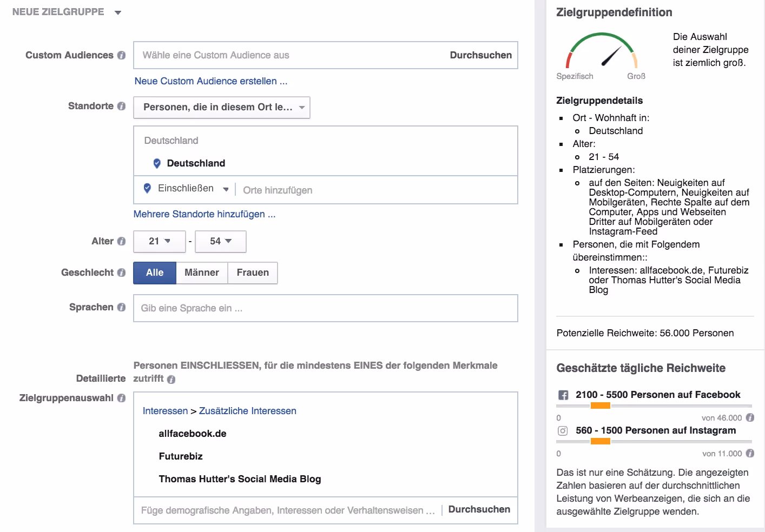765x532 pixels.
Task: Click the Instagram icon in daily reach
Action: [x=563, y=431]
